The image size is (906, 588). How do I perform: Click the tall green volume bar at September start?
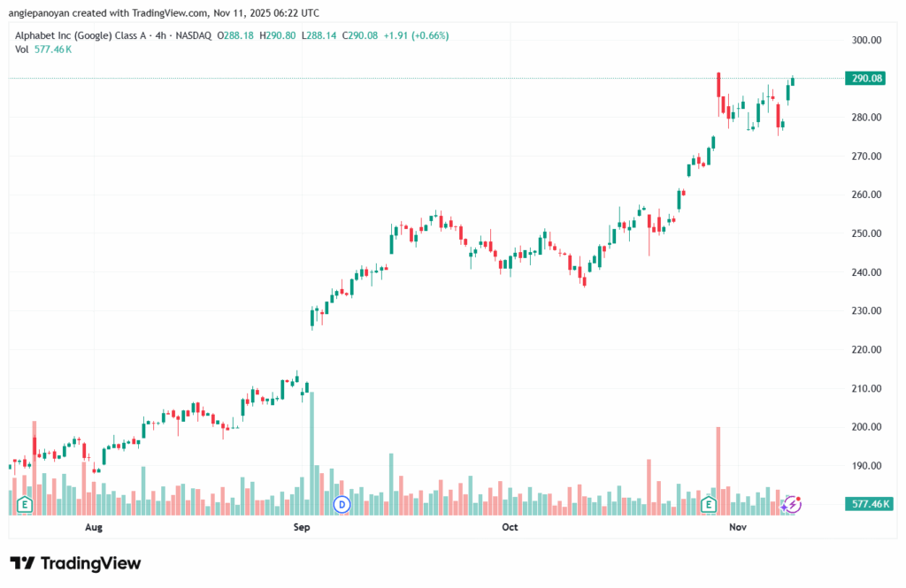point(311,451)
